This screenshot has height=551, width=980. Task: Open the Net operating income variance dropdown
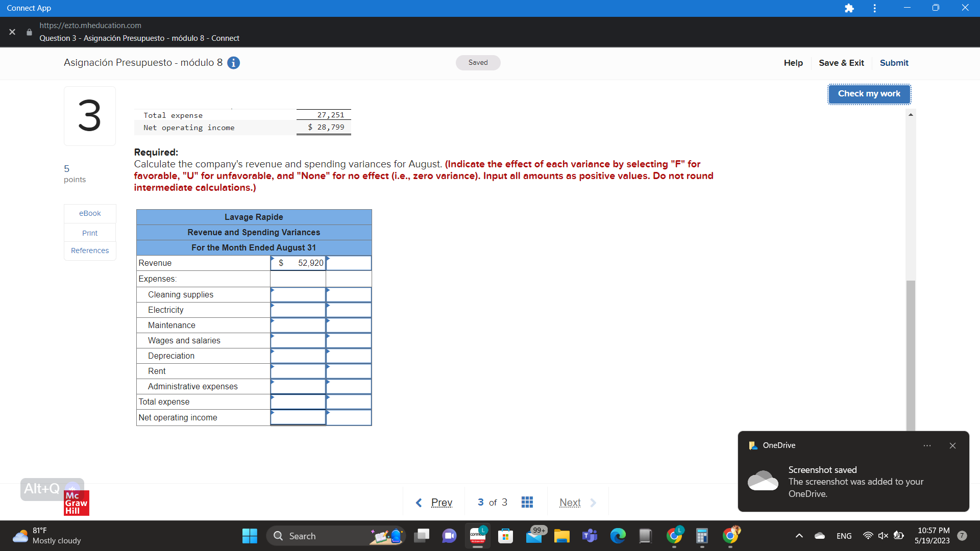point(348,417)
